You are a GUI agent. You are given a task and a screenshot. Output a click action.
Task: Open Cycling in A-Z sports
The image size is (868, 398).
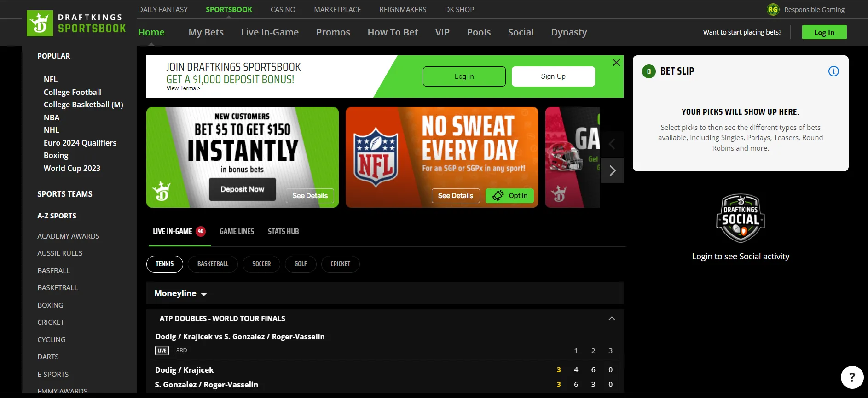pyautogui.click(x=51, y=339)
